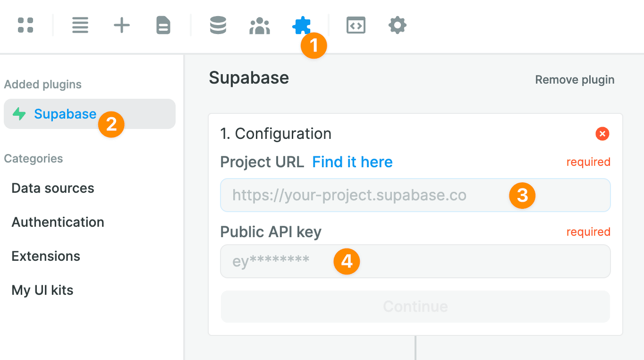644x360 pixels.
Task: Click the Added plugins label
Action: click(42, 85)
